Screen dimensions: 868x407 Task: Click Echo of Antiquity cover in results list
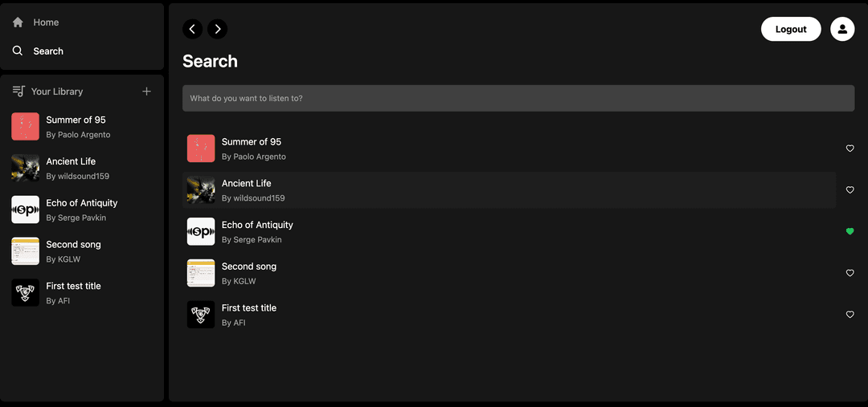click(201, 231)
